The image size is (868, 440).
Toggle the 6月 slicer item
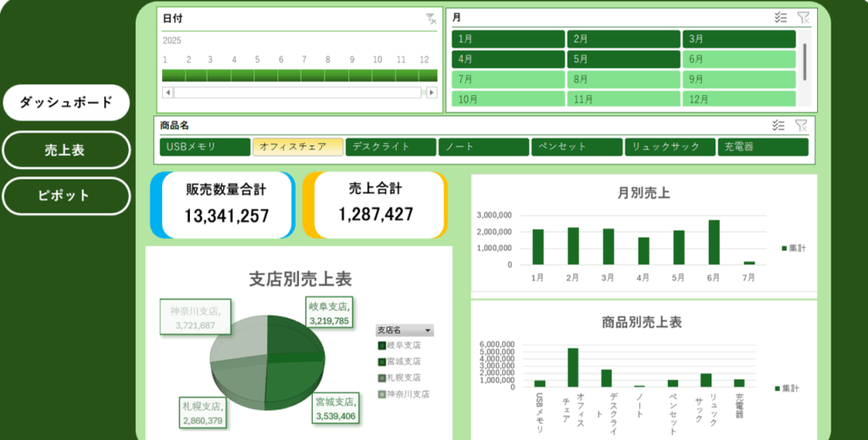click(x=738, y=59)
